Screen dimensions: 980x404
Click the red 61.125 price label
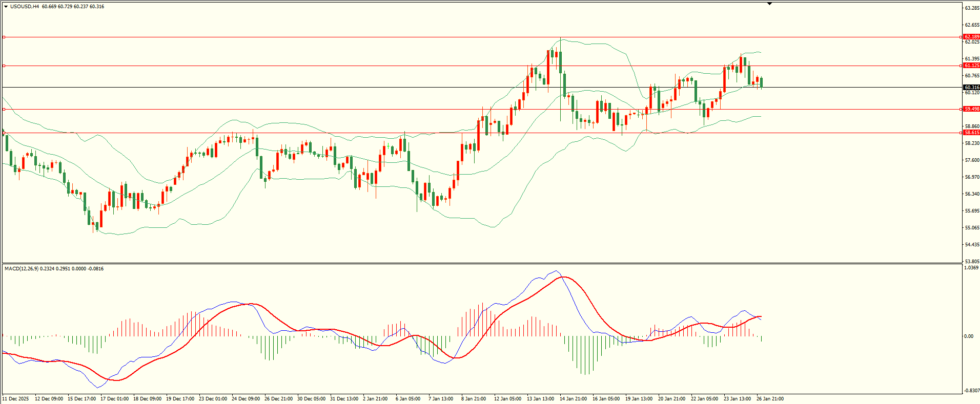pos(971,66)
